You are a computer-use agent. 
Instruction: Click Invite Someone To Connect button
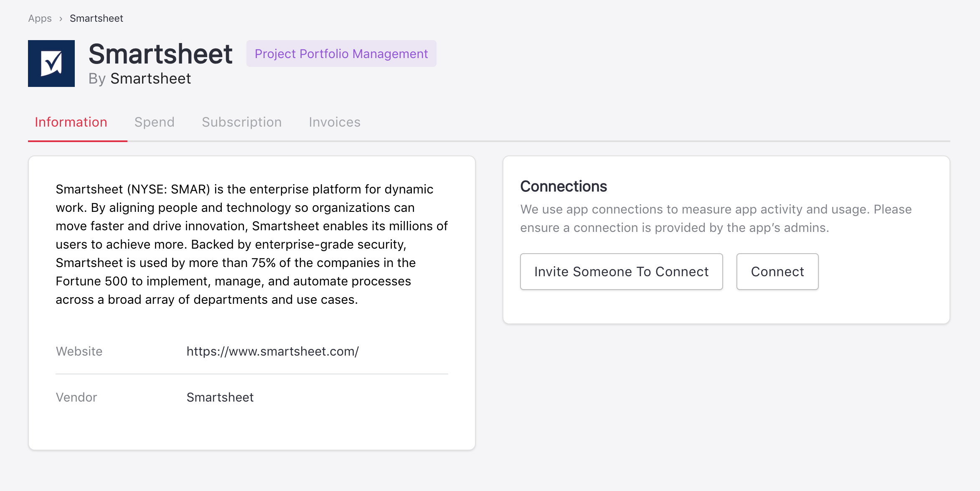coord(621,272)
